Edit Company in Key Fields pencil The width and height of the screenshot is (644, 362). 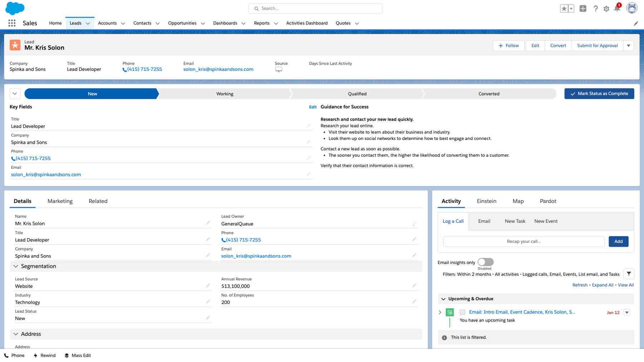308,142
